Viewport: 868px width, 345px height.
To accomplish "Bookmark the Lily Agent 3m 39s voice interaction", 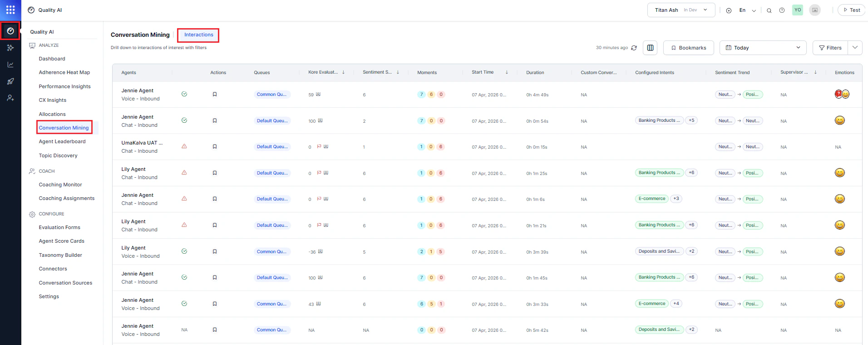I will [x=215, y=251].
